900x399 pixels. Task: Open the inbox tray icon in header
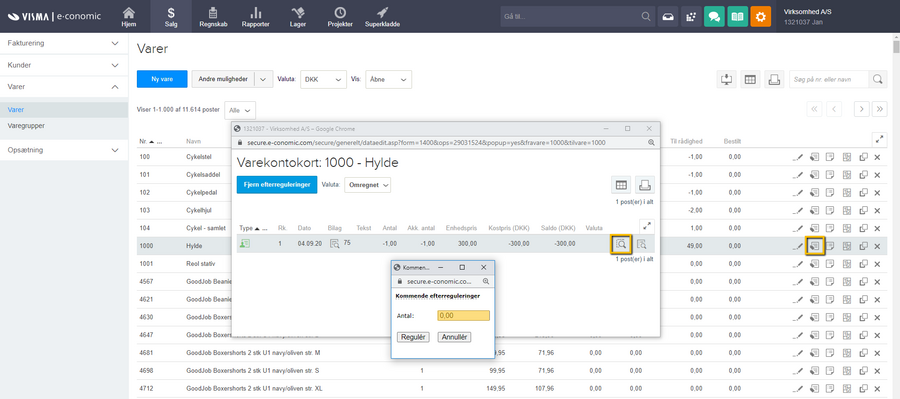point(669,17)
